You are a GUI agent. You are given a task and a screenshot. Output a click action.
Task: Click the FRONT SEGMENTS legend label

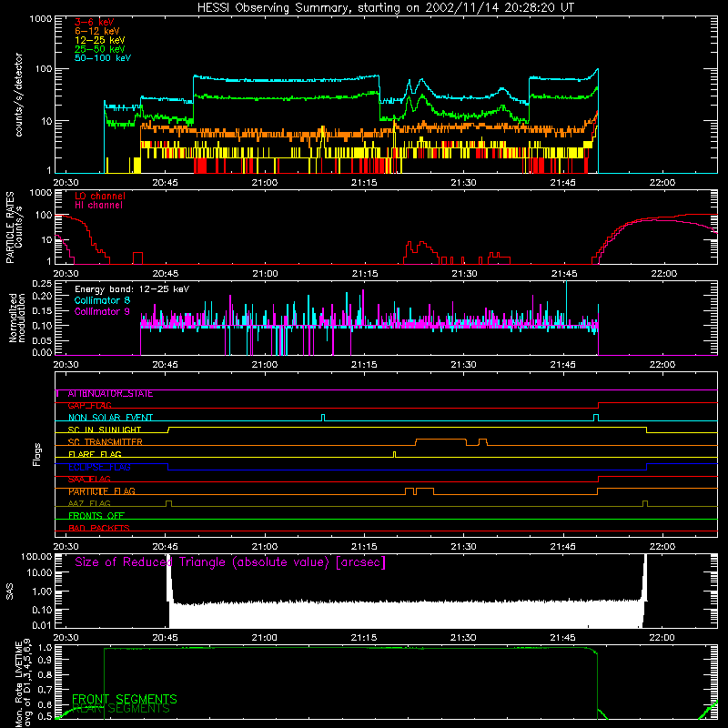click(125, 699)
